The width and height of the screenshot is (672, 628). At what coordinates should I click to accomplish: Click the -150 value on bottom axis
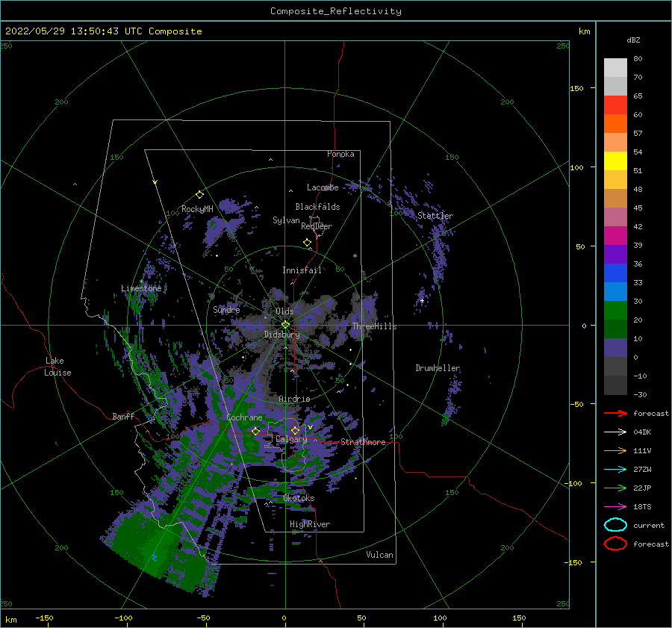(x=44, y=618)
